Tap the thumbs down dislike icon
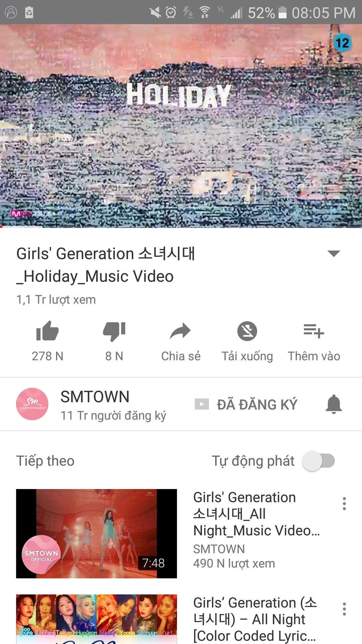Image resolution: width=362 pixels, height=644 pixels. [x=114, y=331]
